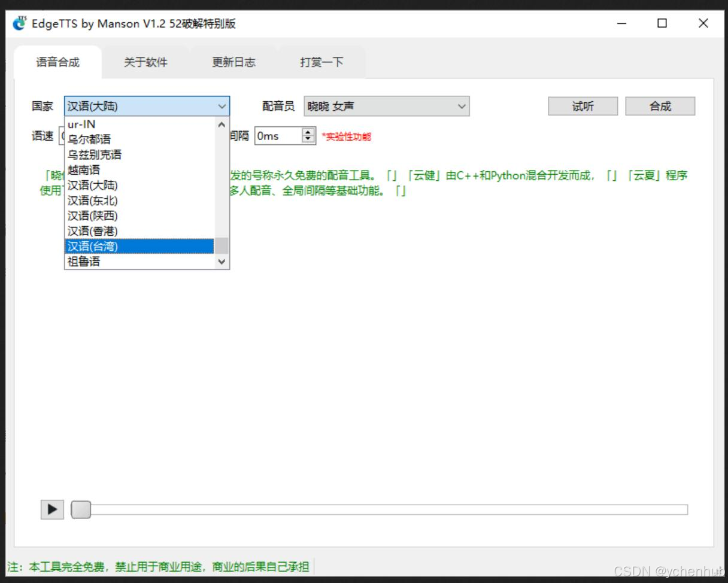Close the EdgeTTS window
Image resolution: width=728 pixels, height=583 pixels.
click(x=703, y=23)
